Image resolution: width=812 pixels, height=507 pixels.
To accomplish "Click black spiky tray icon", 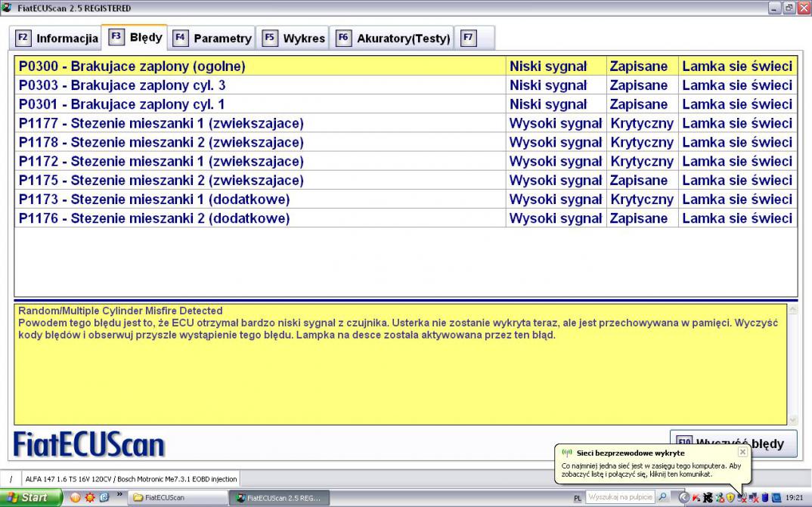I will [708, 498].
